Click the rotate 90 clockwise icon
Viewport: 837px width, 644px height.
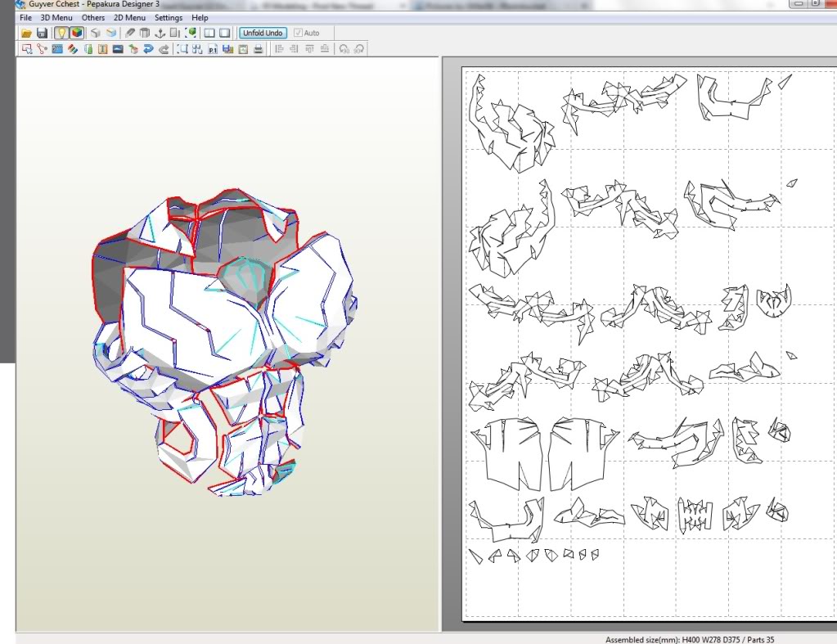point(358,49)
